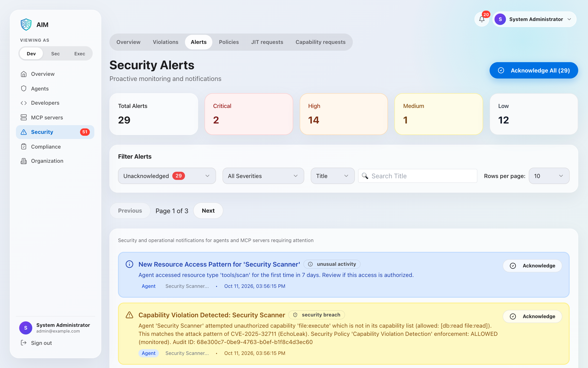Screen dimensions: 588x368
Task: Open the 'New Resource Access Pattern' alert title
Action: point(219,264)
